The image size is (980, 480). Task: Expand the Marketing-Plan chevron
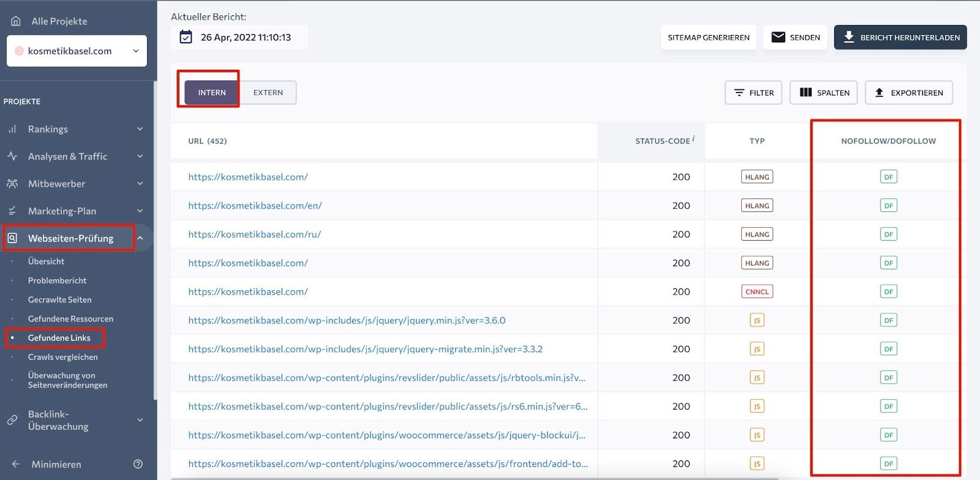pos(140,211)
